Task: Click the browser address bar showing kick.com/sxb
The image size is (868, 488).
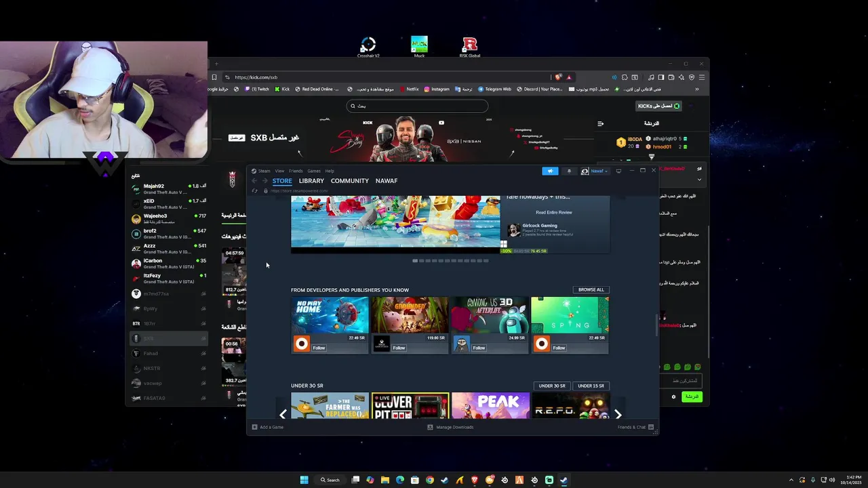Action: [387, 77]
